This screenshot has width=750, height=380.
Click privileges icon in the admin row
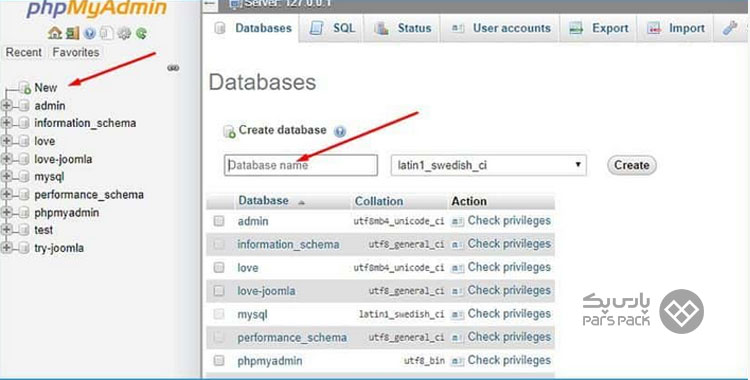pyautogui.click(x=458, y=222)
